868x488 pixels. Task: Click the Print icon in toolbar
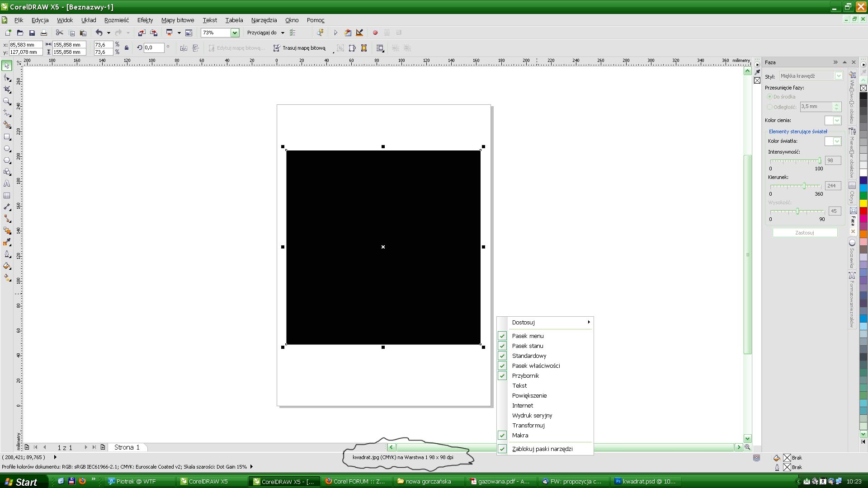44,33
